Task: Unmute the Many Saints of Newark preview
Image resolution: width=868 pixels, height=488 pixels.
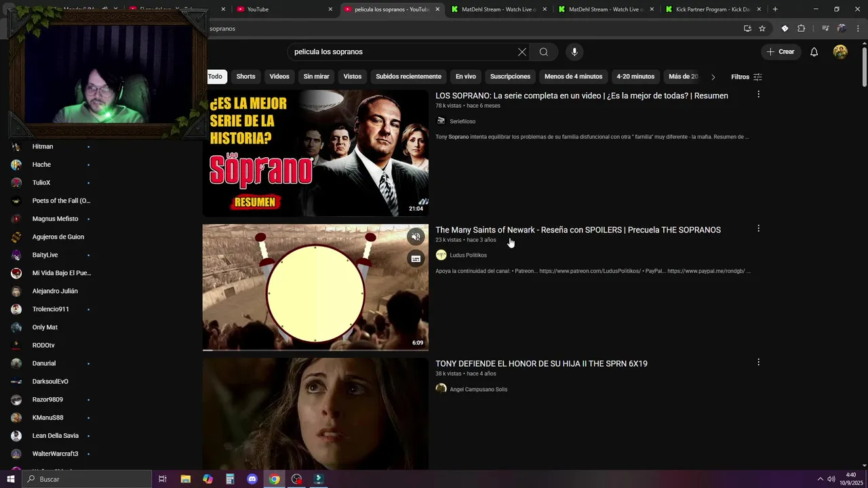Action: tap(416, 237)
